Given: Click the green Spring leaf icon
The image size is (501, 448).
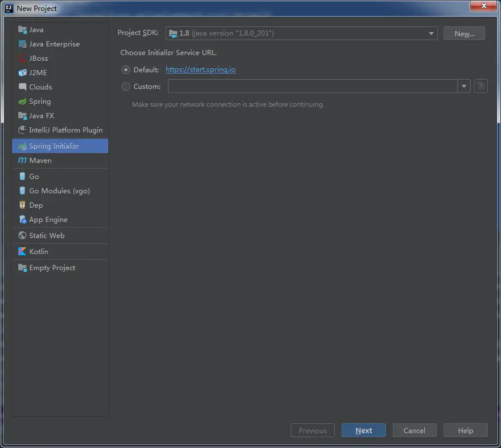Looking at the screenshot, I should tap(22, 102).
